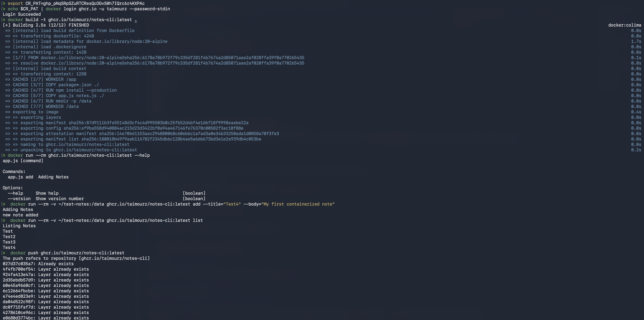This screenshot has width=644, height=320.
Task: Click the Test3 note entry
Action: (x=9, y=242)
